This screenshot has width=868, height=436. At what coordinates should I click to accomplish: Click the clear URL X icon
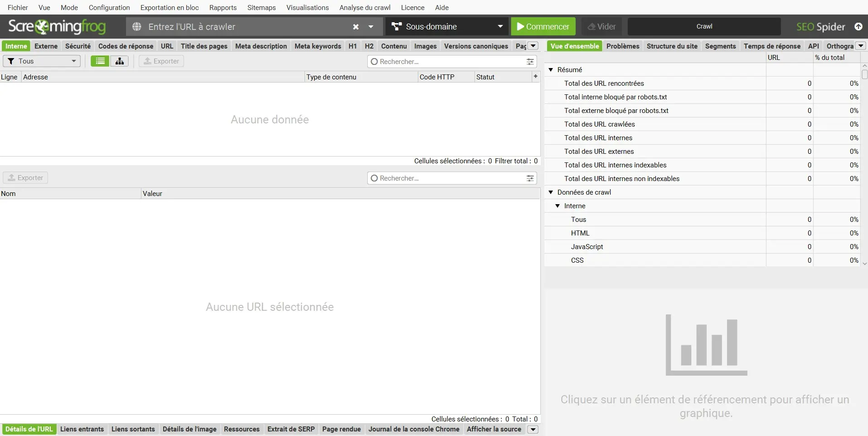356,27
